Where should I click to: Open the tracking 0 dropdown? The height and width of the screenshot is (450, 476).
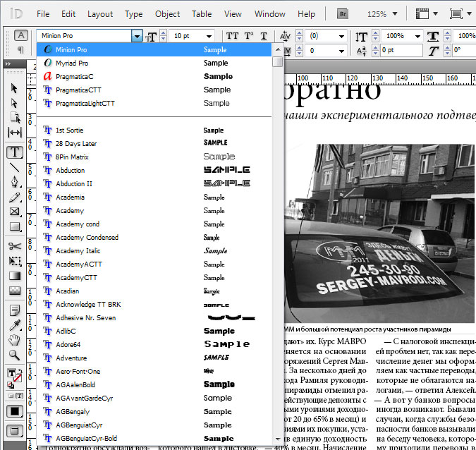[x=341, y=51]
